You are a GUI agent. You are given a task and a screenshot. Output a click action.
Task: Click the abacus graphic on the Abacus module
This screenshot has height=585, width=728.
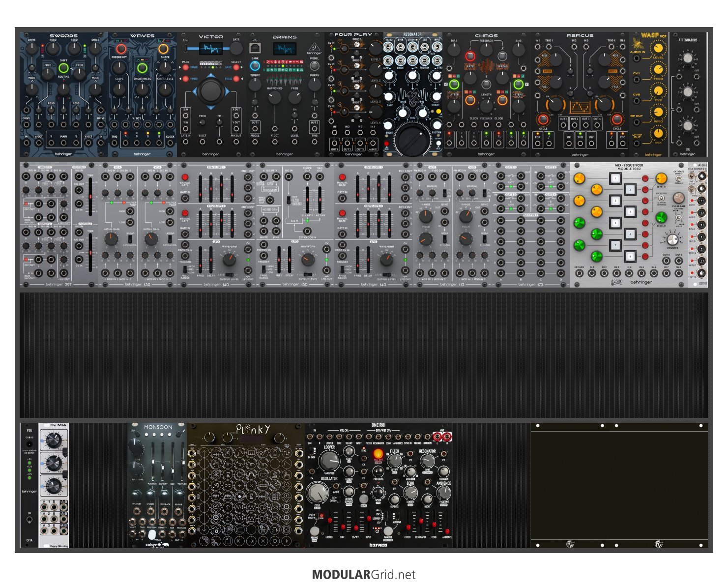(580, 107)
